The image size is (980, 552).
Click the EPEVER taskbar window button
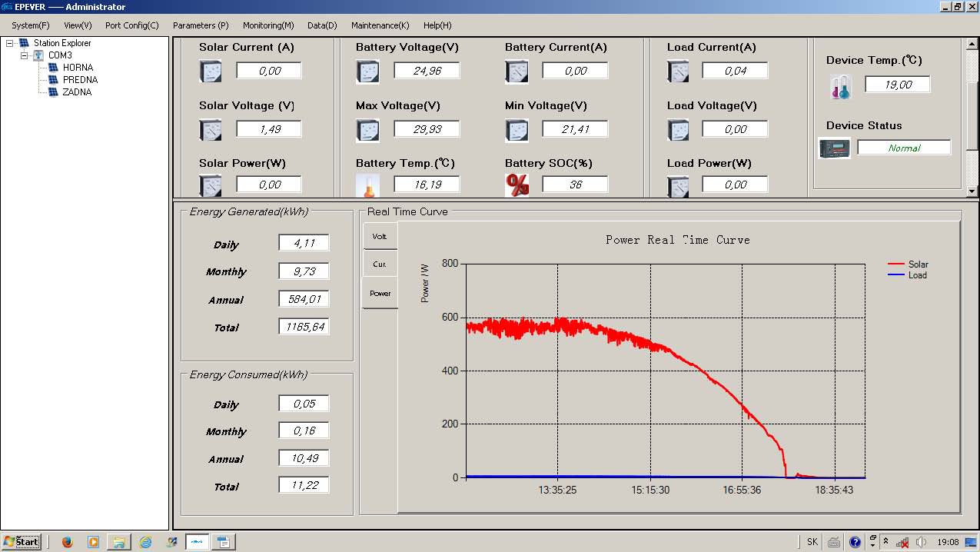click(197, 542)
